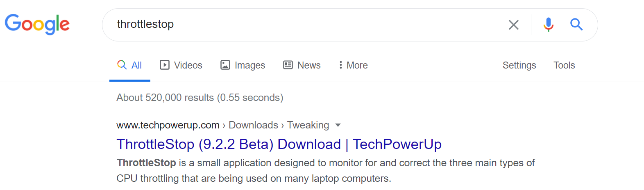
Task: Clear the search box with the X icon
Action: coord(513,25)
